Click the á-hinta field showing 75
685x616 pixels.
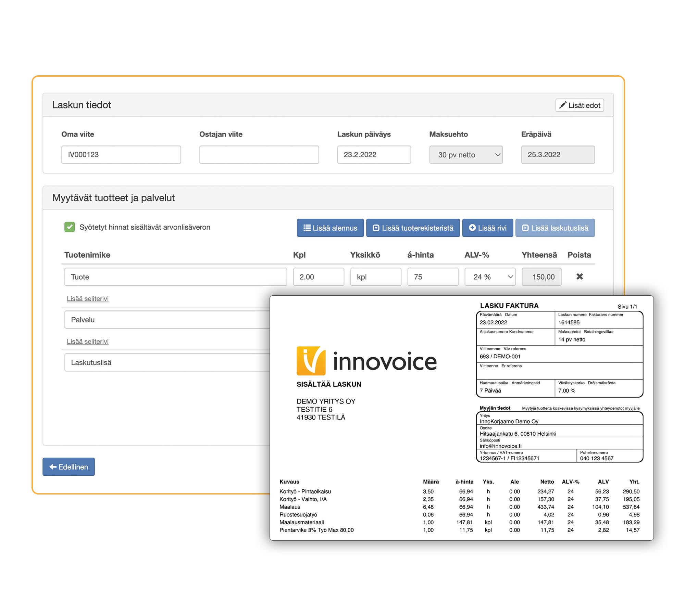433,277
